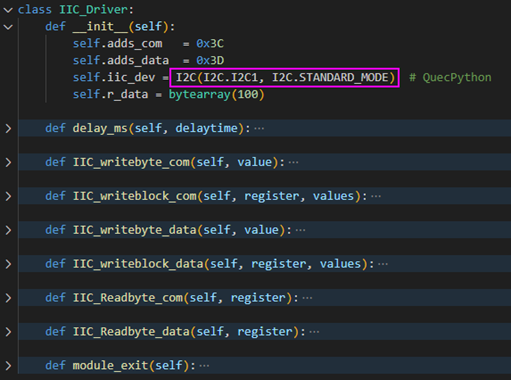
Task: Collapse the IIC_Driver class fold chevron
Action: pyautogui.click(x=8, y=10)
